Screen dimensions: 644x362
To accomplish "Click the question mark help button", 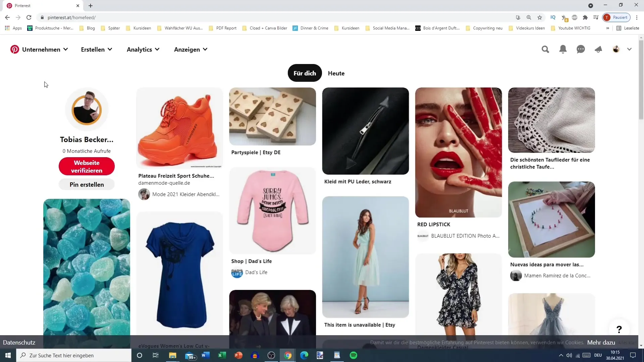I will [619, 329].
